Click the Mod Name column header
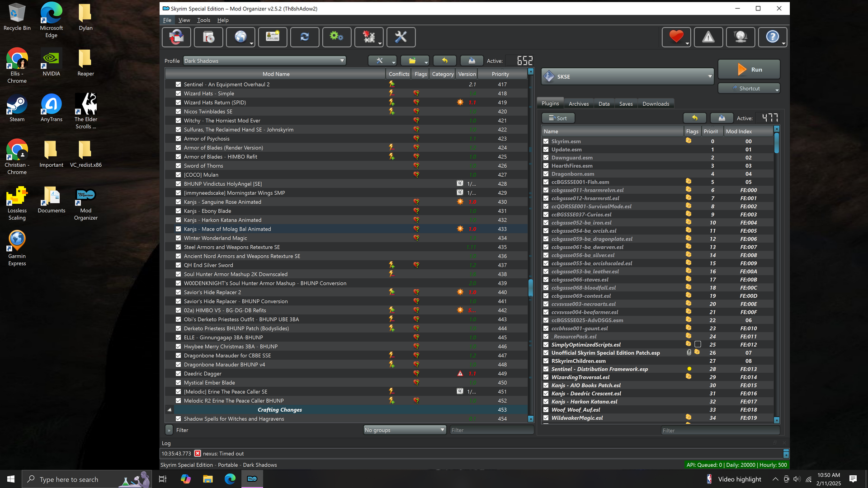Image resolution: width=868 pixels, height=488 pixels. tap(276, 74)
